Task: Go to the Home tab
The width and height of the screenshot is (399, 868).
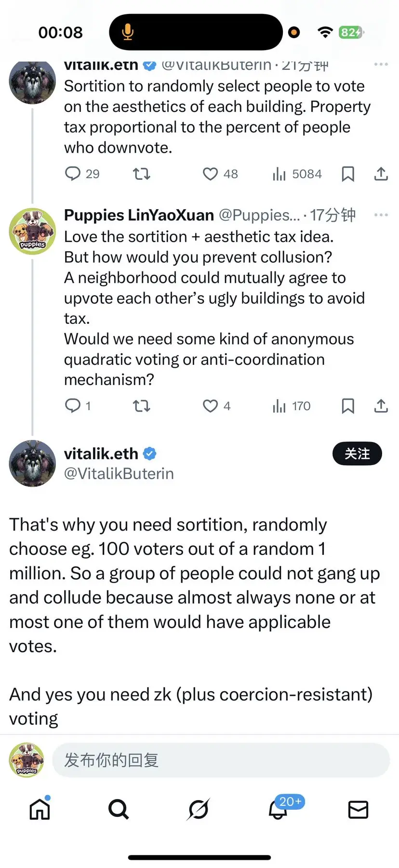Action: [x=40, y=810]
